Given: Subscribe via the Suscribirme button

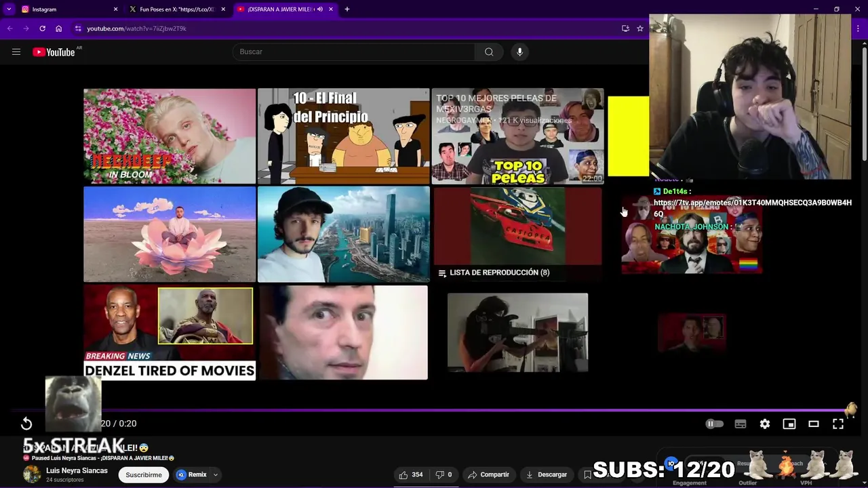Looking at the screenshot, I should pos(144,474).
